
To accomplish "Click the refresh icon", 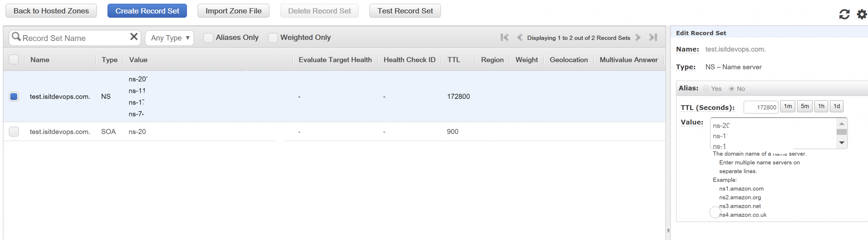I will (844, 14).
